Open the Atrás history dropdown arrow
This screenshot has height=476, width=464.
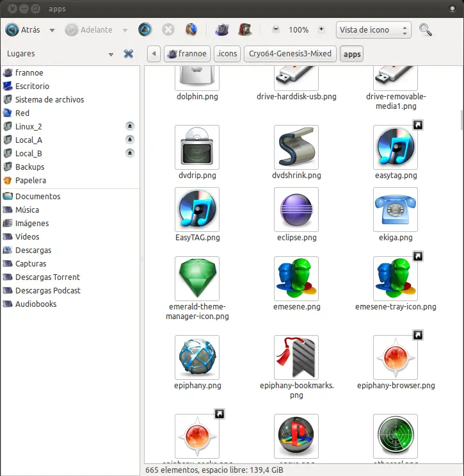click(52, 30)
